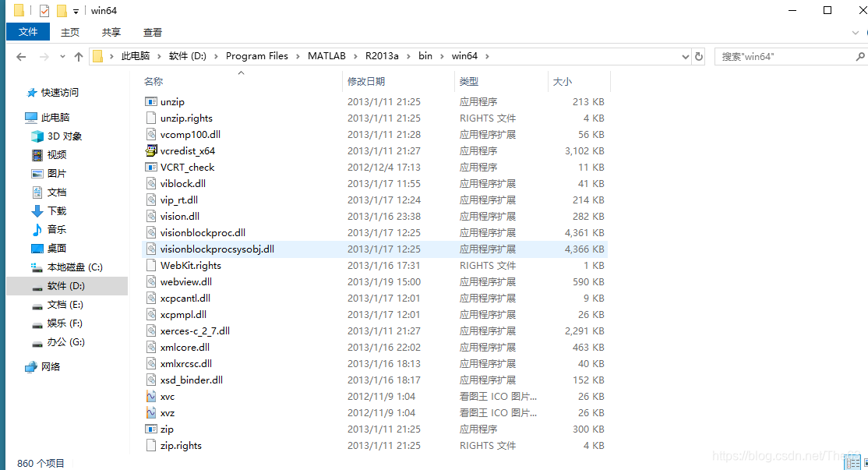Expand the ribbon with chevron
Screen dimensions: 868x470
click(856, 33)
